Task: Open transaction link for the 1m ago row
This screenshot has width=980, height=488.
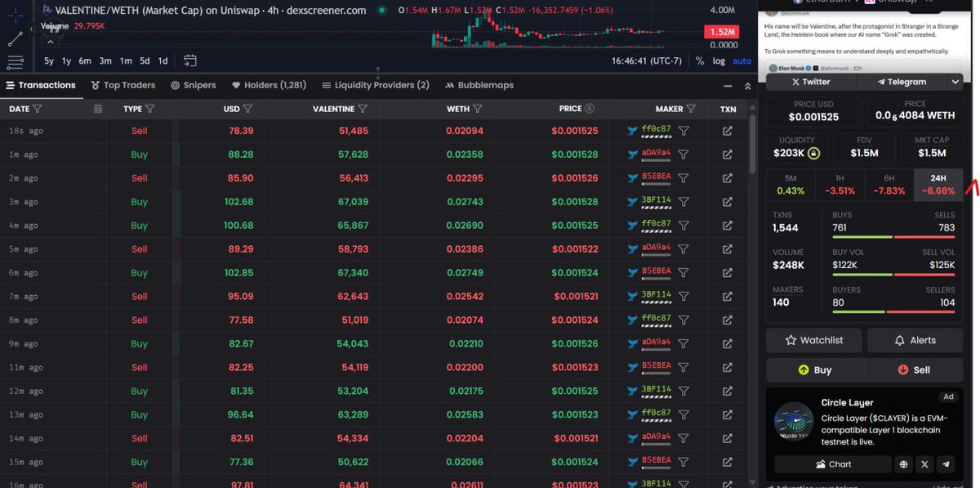Action: tap(728, 154)
